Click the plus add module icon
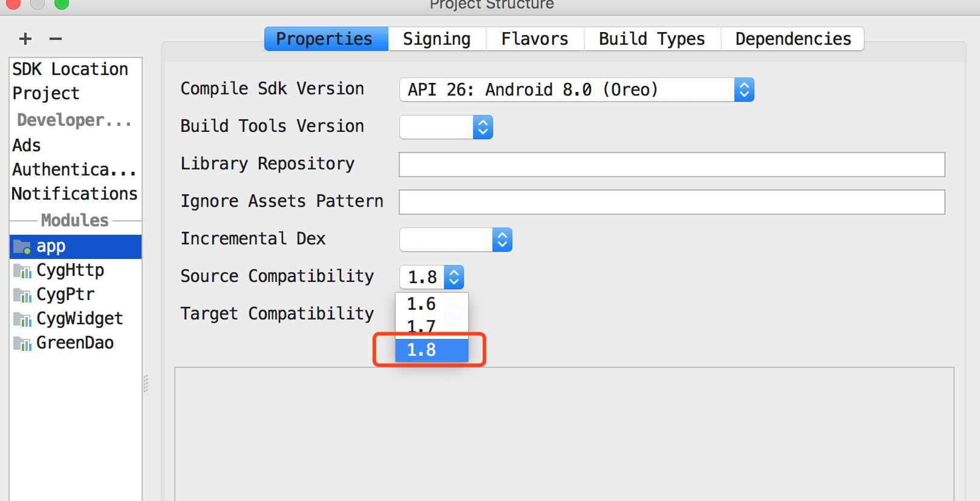980x501 pixels. (x=25, y=39)
